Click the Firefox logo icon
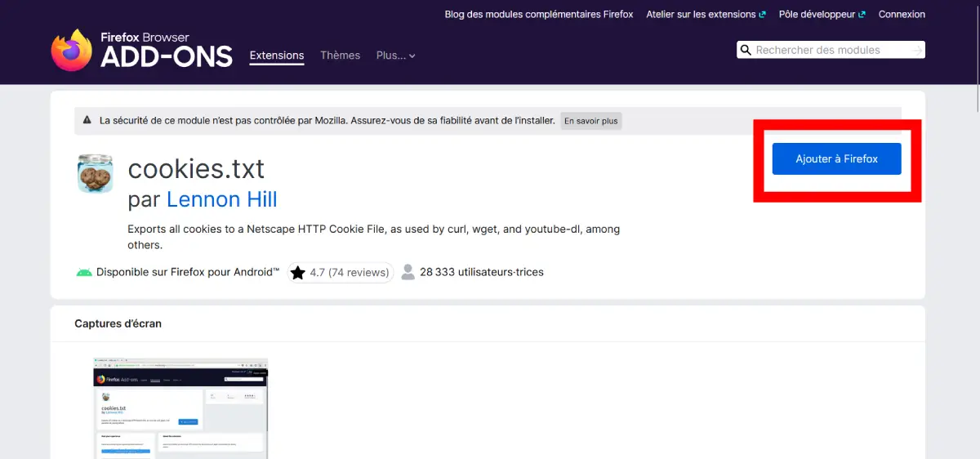Screen dimensions: 980x459 pyautogui.click(x=72, y=50)
